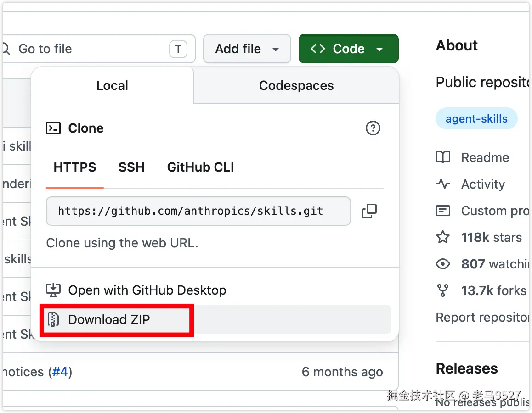The width and height of the screenshot is (532, 413).
Task: Open the agent-skills topic tag
Action: [476, 118]
